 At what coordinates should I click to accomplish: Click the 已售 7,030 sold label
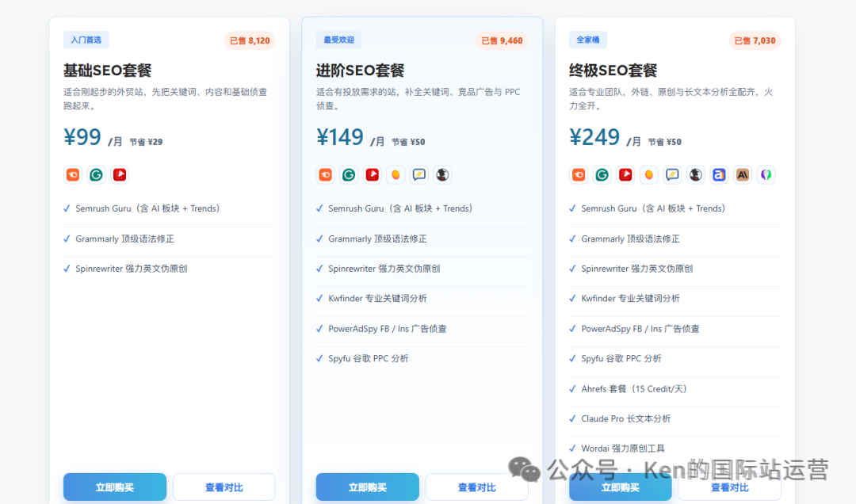(x=755, y=40)
